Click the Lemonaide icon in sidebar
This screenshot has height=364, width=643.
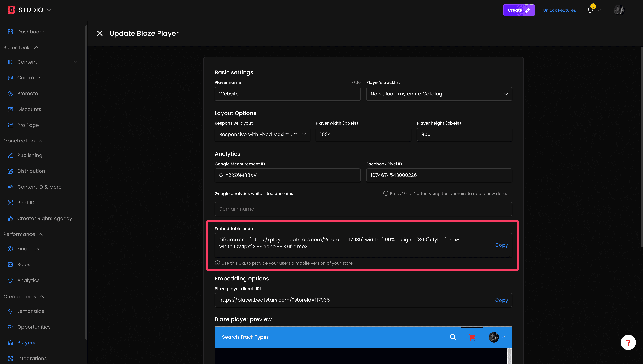(x=10, y=311)
